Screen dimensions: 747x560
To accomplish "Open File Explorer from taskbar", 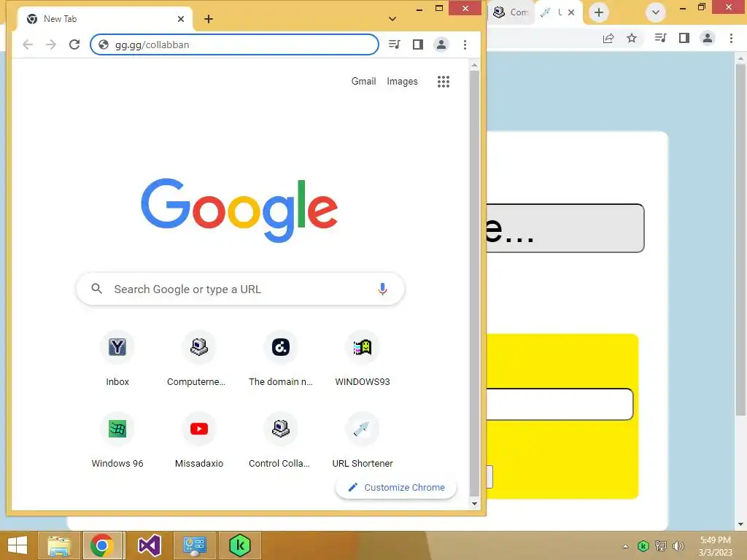I will point(59,545).
